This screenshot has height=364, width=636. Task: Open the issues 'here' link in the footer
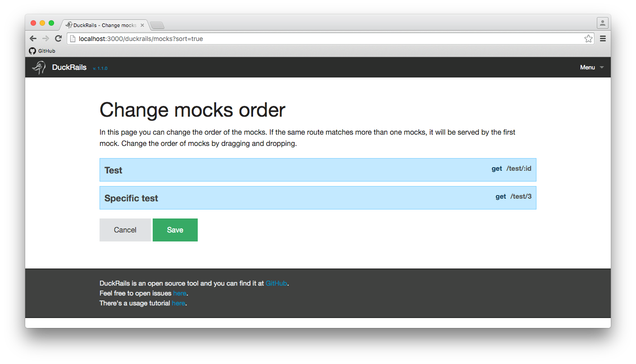[x=180, y=293]
